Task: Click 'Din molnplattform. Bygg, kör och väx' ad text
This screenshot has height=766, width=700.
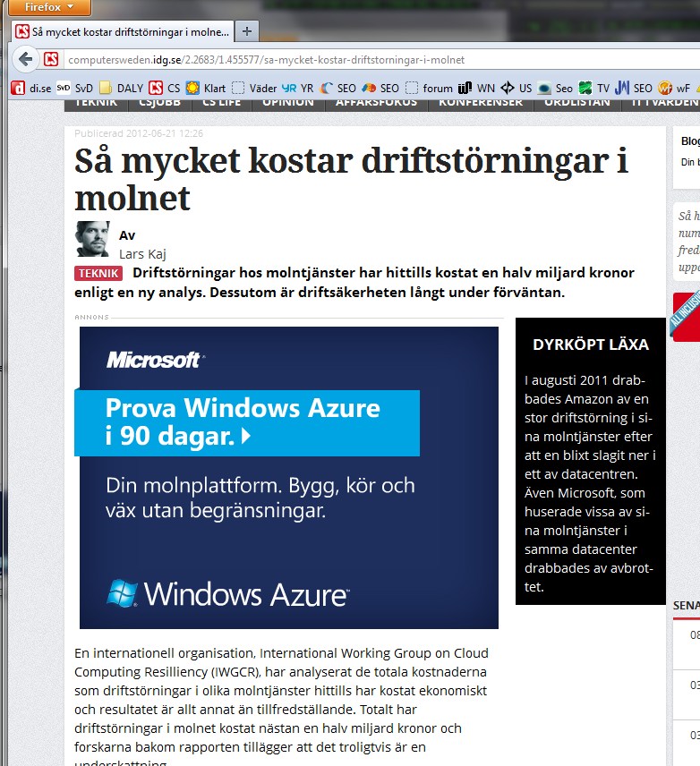Action: click(260, 498)
